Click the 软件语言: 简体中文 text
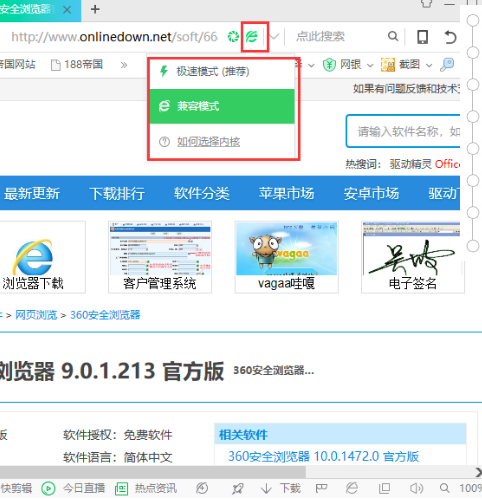The height and width of the screenshot is (500, 482). [x=118, y=457]
